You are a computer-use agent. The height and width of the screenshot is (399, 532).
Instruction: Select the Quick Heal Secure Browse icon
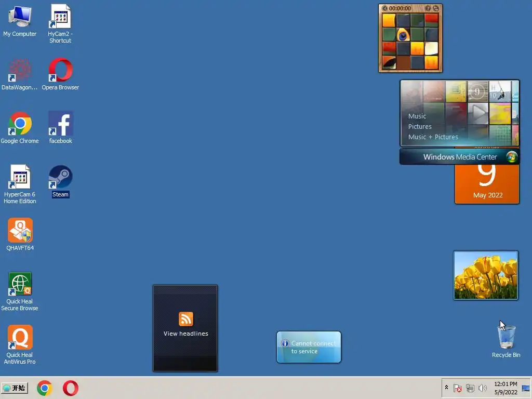click(20, 292)
